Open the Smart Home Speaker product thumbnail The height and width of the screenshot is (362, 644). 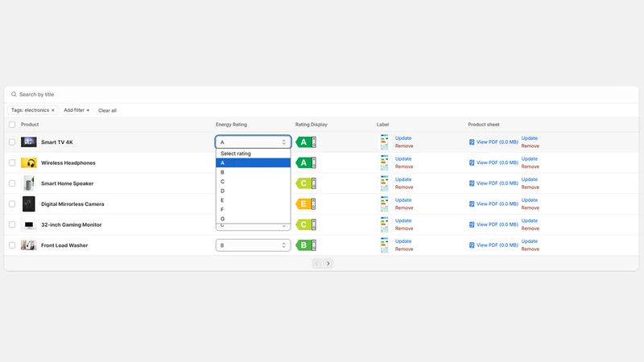coord(29,183)
